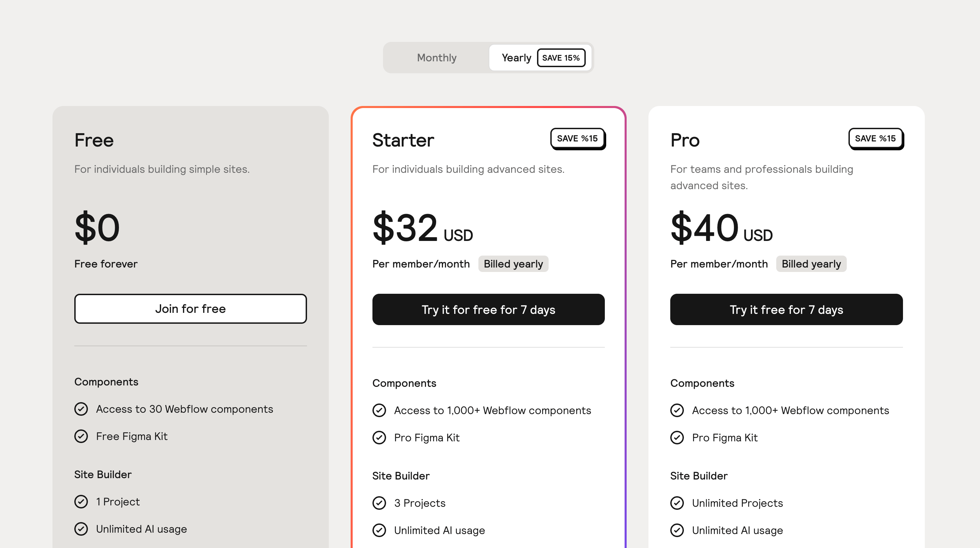The height and width of the screenshot is (548, 980).
Task: Start the Pro plan 7-day free trial
Action: (786, 309)
